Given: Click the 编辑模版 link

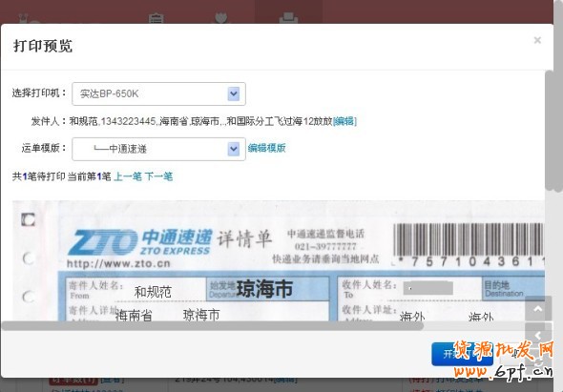Looking at the screenshot, I should click(x=266, y=148).
